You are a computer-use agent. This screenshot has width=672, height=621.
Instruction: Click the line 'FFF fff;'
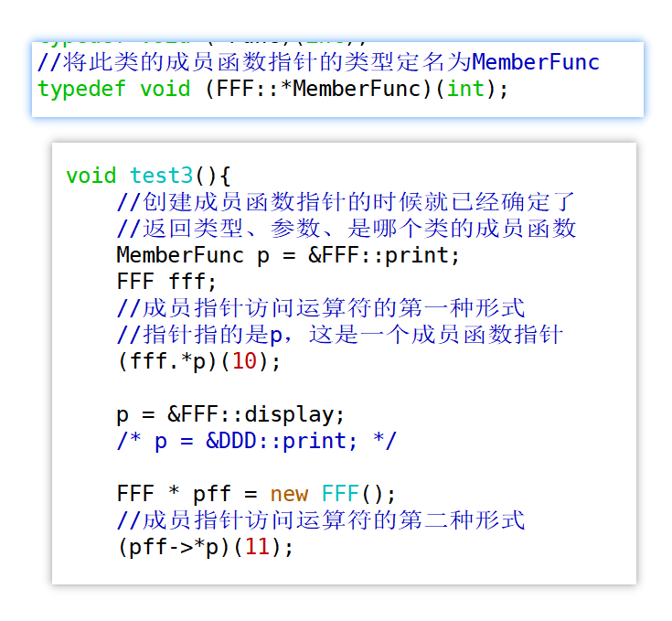[166, 282]
